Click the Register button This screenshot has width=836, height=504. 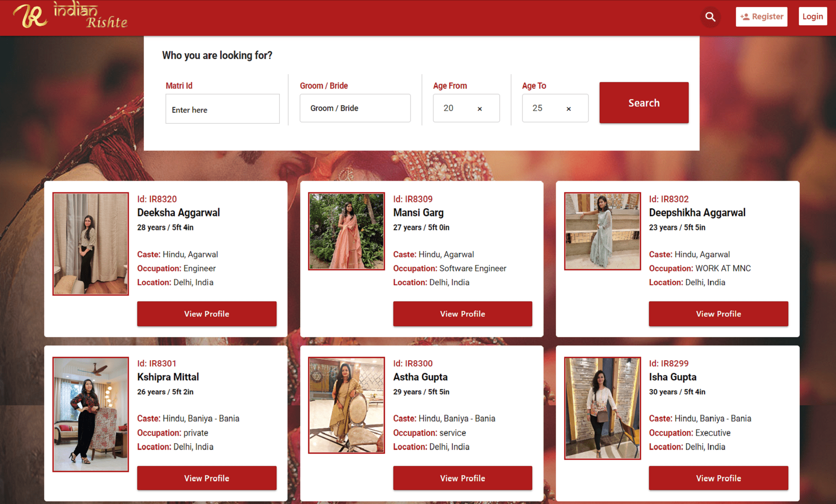(x=761, y=17)
